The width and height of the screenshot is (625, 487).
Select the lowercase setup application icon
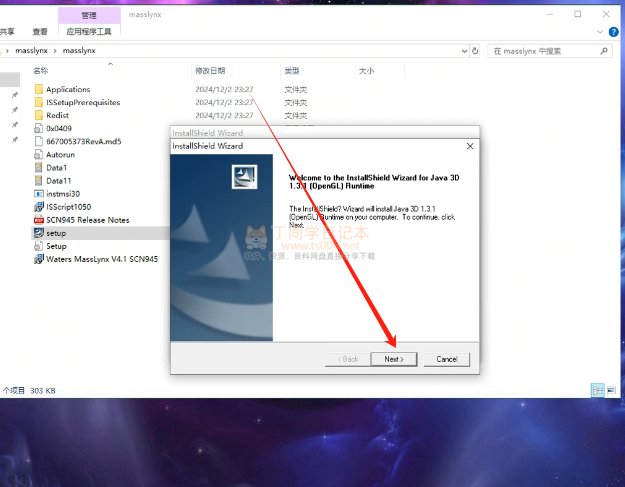click(x=39, y=233)
